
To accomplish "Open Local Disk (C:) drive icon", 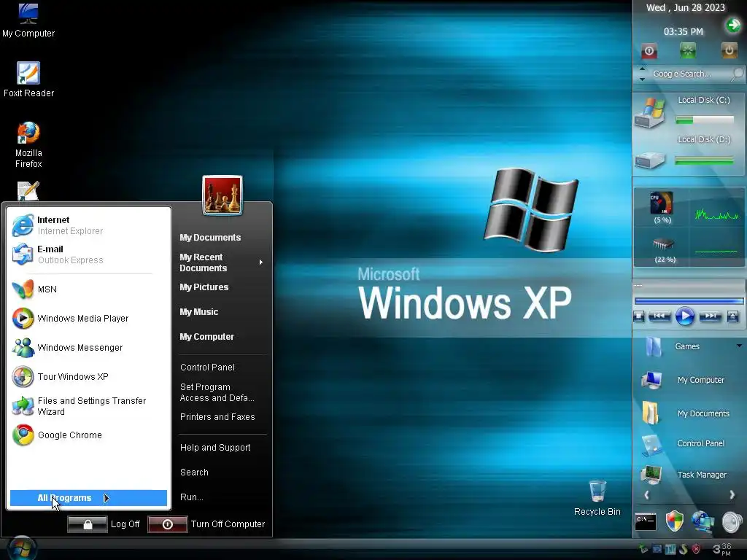I will [x=649, y=113].
